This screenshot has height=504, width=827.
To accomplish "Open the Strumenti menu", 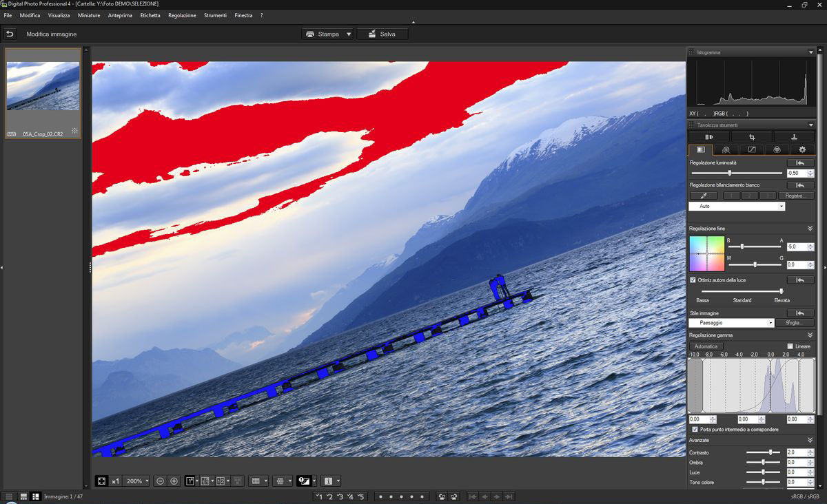I will [x=215, y=15].
